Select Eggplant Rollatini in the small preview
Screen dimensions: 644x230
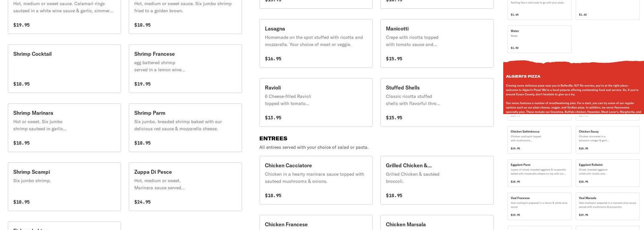pyautogui.click(x=607, y=173)
